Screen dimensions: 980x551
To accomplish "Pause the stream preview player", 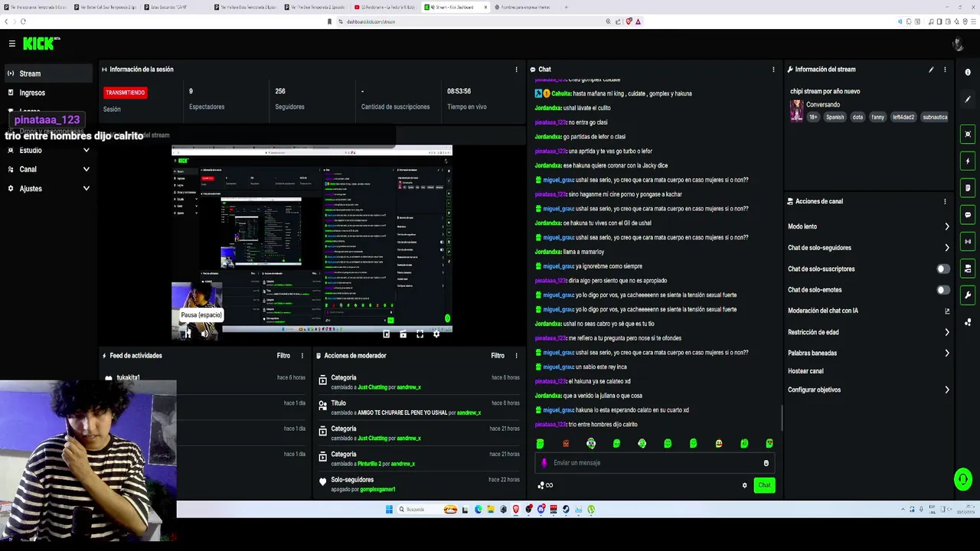I will (x=187, y=334).
